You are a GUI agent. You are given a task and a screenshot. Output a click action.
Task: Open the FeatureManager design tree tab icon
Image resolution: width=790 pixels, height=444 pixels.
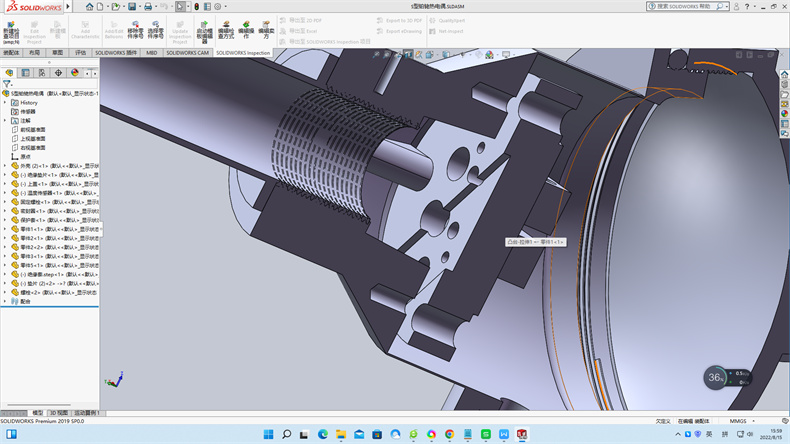[x=9, y=73]
